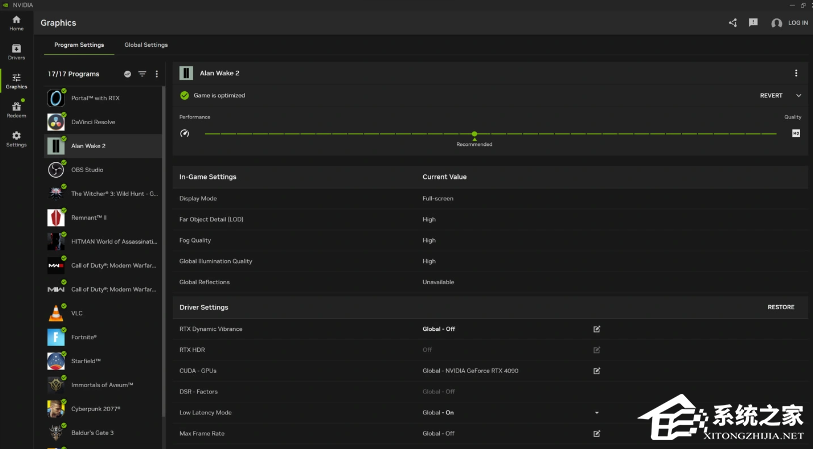Open the programs list three-dot menu
Screen dimensions: 813x449
[x=156, y=74]
